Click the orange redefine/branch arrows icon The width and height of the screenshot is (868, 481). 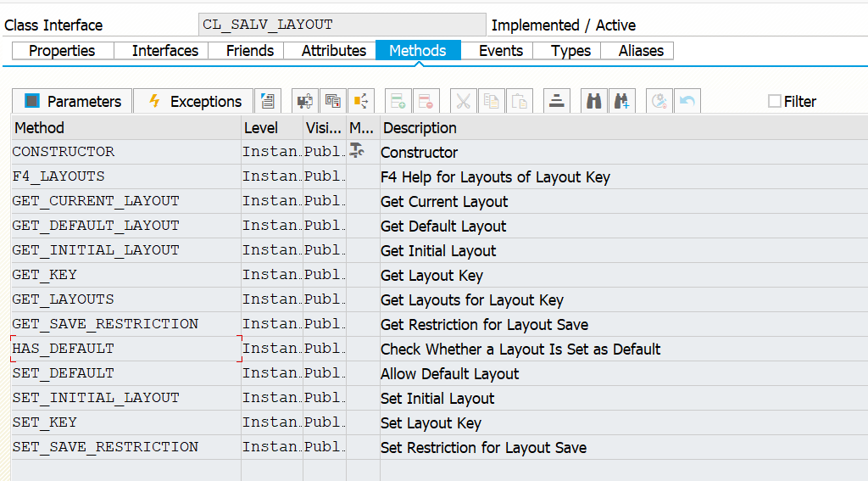point(361,101)
